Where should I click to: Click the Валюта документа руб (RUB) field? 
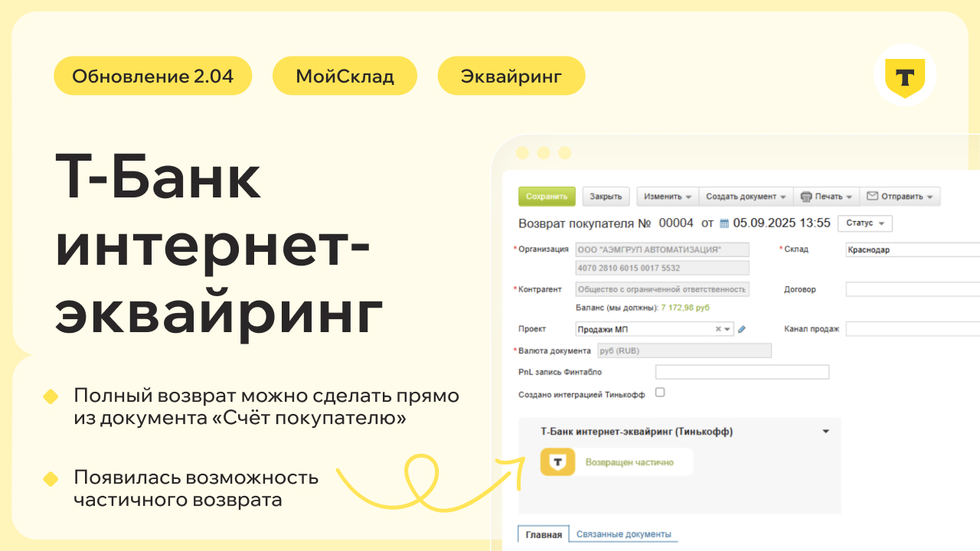(684, 350)
